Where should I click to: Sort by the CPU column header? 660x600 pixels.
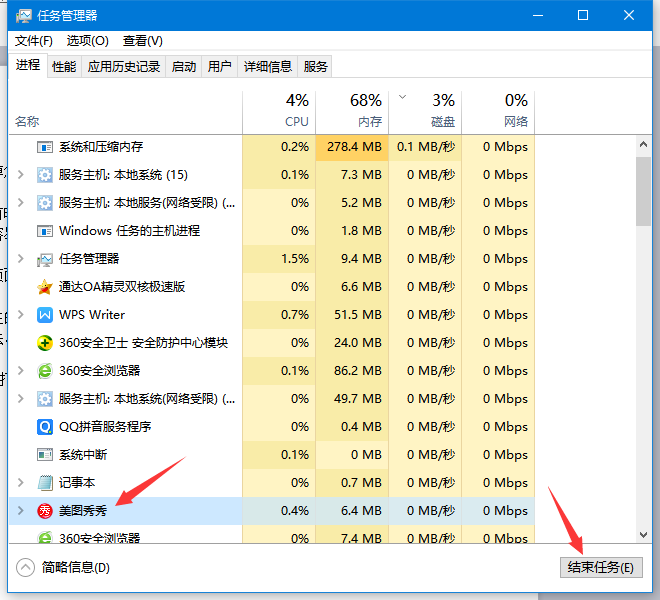279,112
